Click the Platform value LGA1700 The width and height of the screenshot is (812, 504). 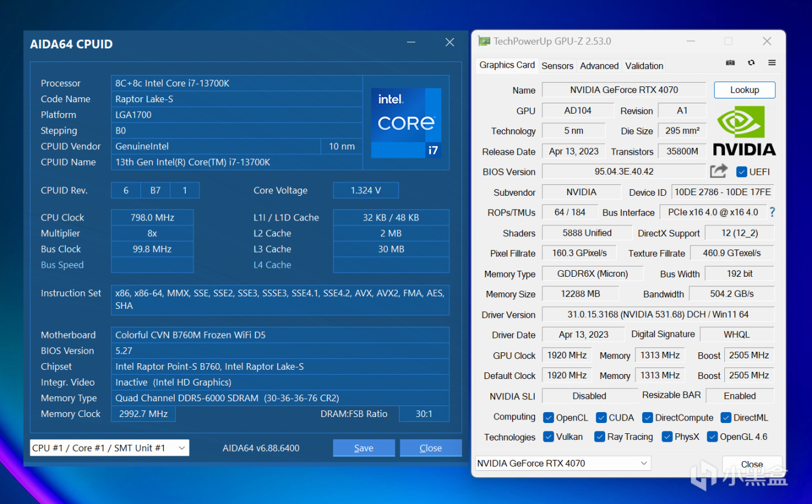pyautogui.click(x=237, y=115)
